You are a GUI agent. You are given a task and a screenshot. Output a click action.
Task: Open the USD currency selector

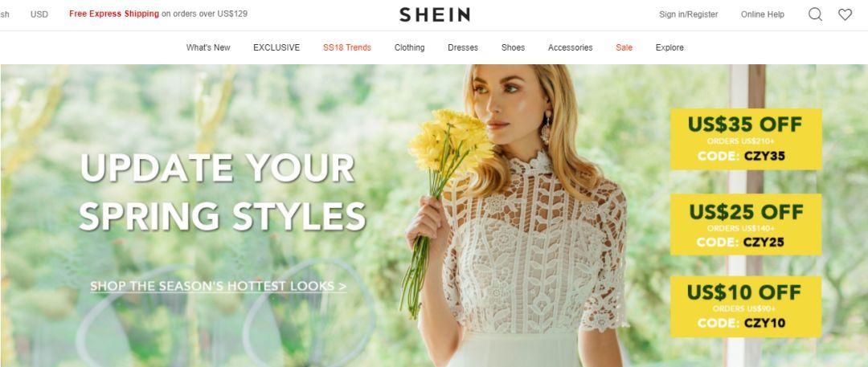pyautogui.click(x=39, y=14)
